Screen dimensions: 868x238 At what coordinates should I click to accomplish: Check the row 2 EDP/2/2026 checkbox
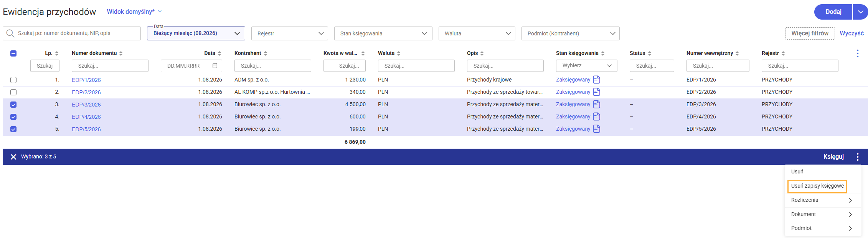13,92
